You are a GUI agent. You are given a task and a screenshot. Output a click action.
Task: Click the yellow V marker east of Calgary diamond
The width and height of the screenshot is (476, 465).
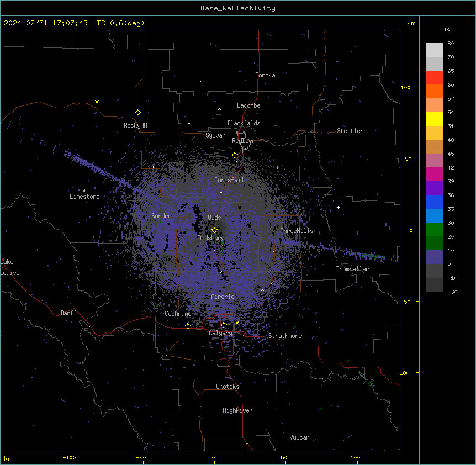click(237, 323)
